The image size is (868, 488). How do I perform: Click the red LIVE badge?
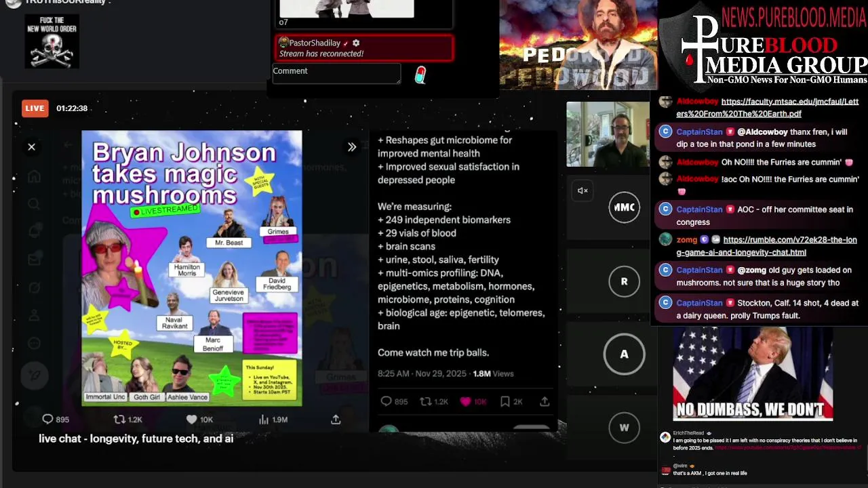point(35,108)
